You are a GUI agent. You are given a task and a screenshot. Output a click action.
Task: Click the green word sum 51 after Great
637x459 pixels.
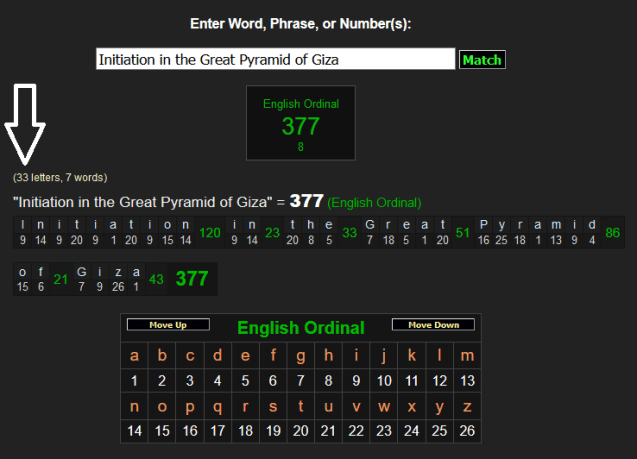462,233
